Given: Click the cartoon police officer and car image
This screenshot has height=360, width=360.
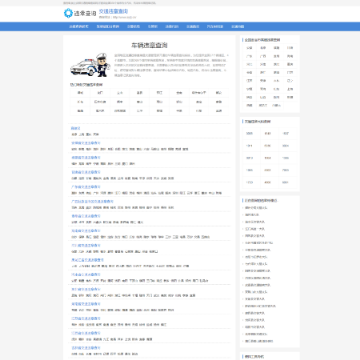Looking at the screenshot, I should coord(90,65).
